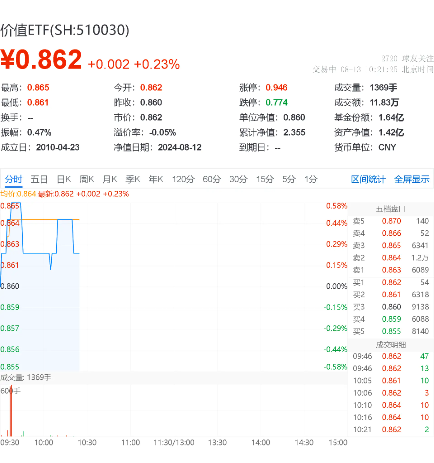
Task: Choose the 30分 interval tab
Action: (238, 179)
